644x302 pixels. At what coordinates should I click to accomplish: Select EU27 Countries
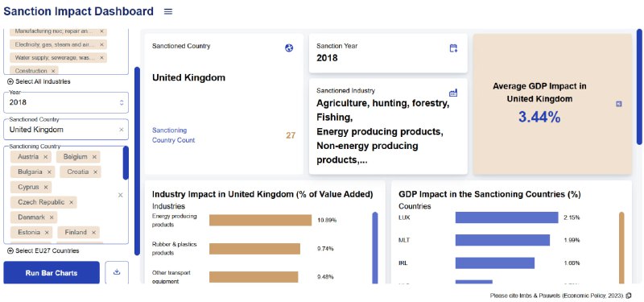point(43,250)
